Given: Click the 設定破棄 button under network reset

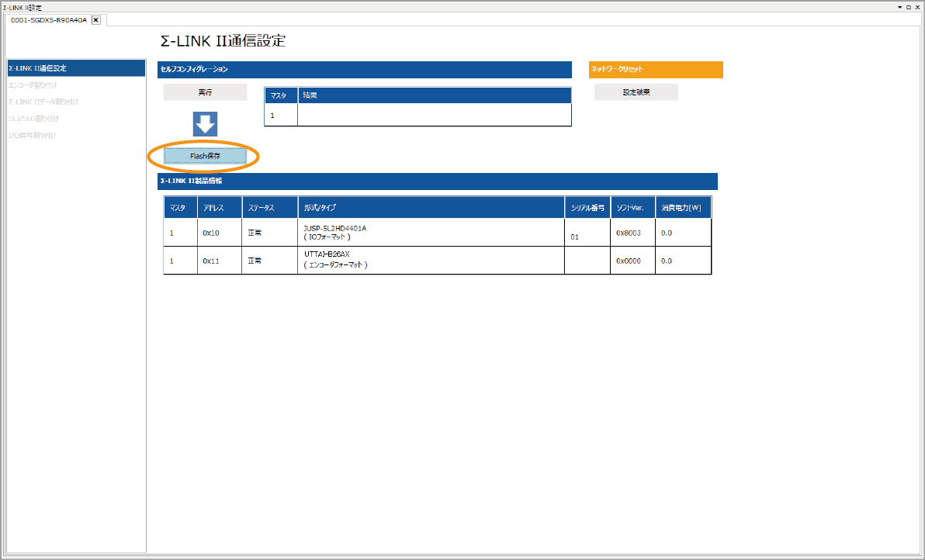Looking at the screenshot, I should (636, 92).
